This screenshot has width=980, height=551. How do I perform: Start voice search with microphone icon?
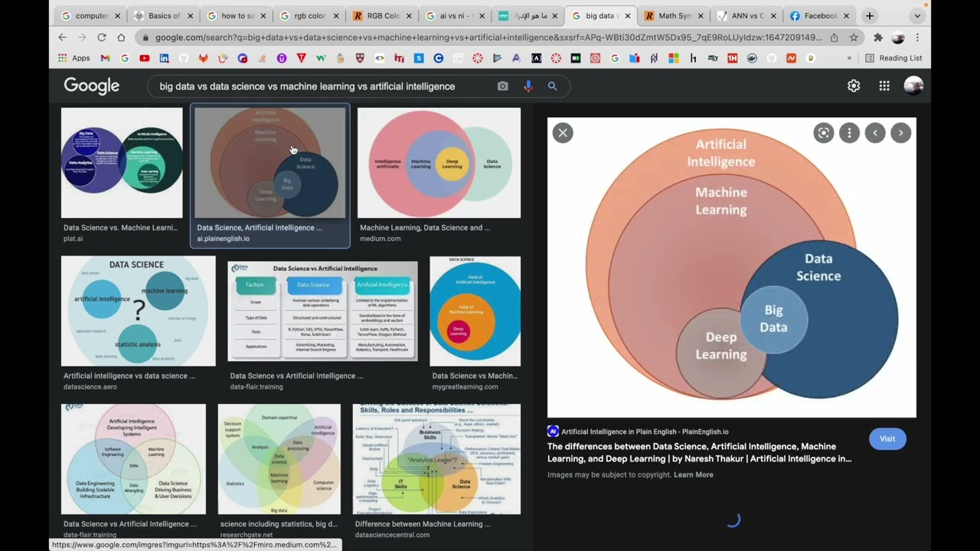point(528,86)
